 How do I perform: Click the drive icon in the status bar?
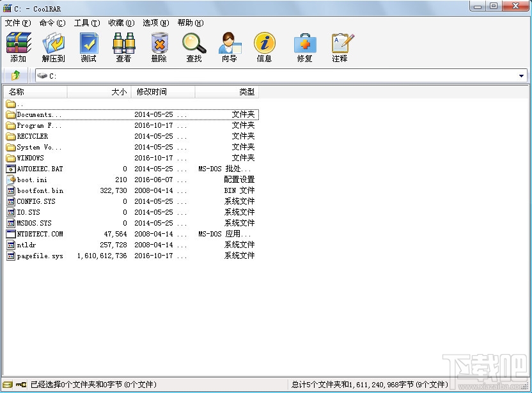click(7, 385)
